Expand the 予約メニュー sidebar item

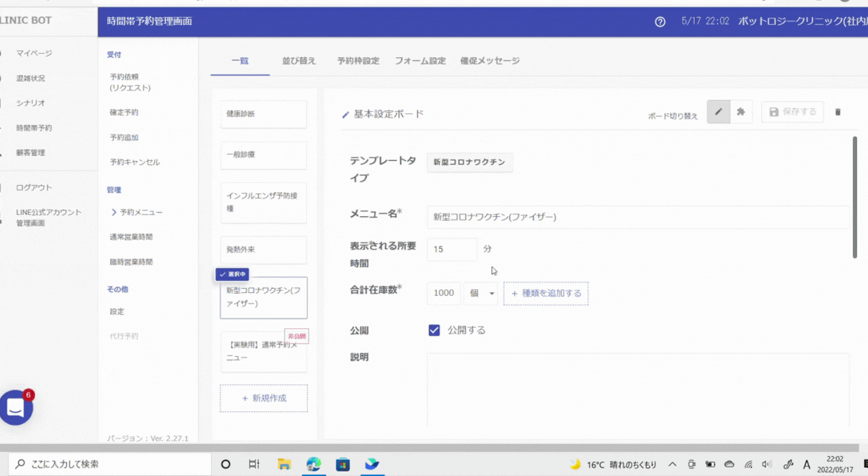(137, 212)
